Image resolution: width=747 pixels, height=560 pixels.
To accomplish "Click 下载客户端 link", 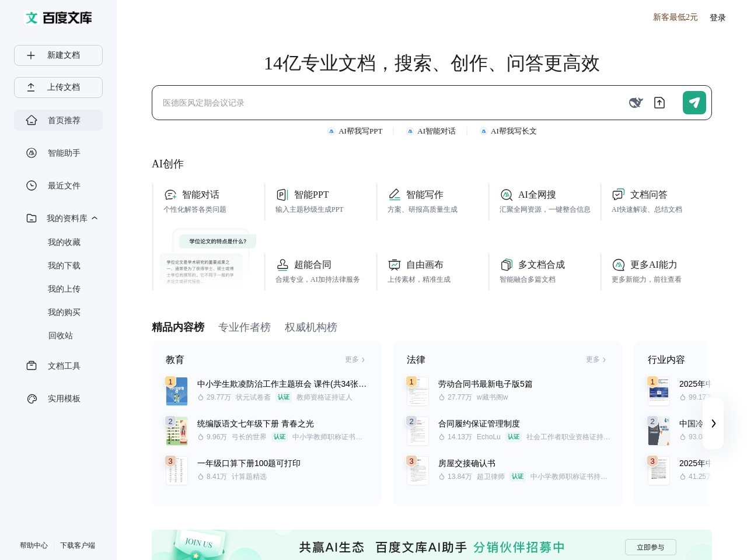I will 78,545.
